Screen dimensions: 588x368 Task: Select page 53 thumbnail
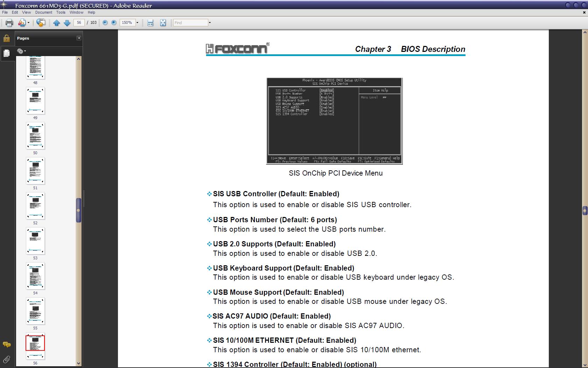35,241
